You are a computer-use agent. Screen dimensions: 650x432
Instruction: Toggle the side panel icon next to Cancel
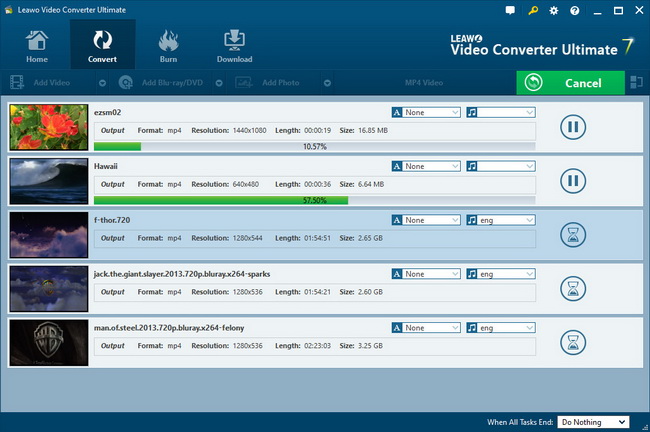(x=636, y=83)
